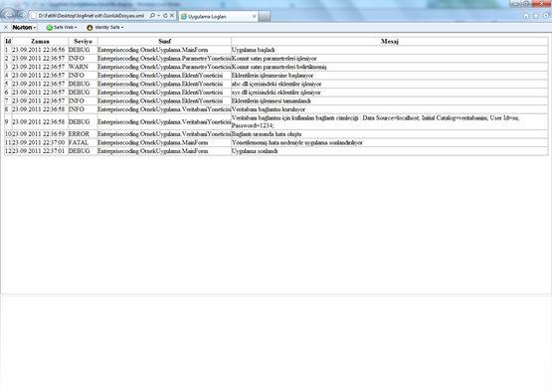The image size is (552, 392).
Task: Click the browser Forward arrow button
Action: coord(22,15)
